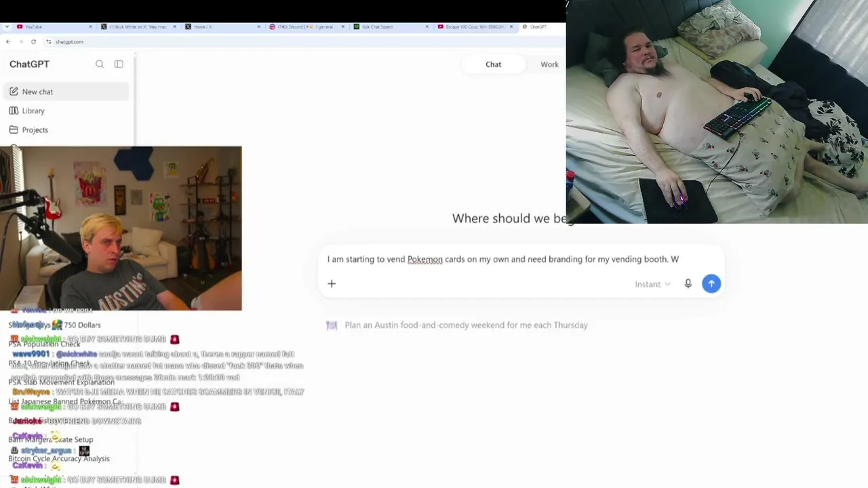Open the PSA Slab Movement Explanation chat

tap(62, 382)
